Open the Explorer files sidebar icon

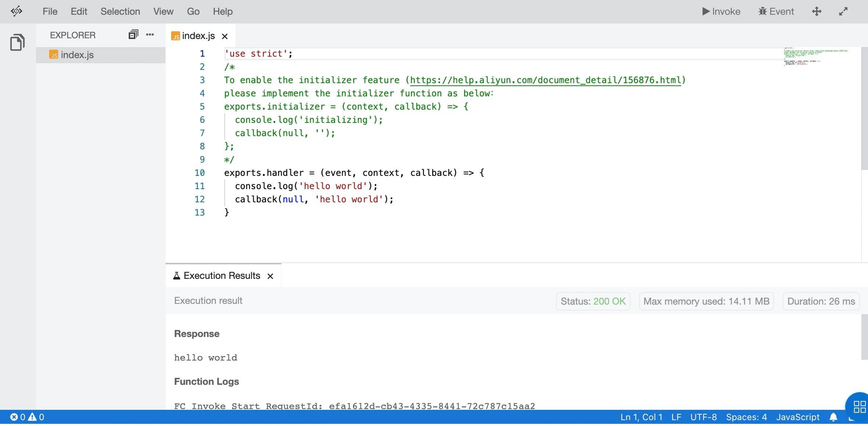pos(17,42)
